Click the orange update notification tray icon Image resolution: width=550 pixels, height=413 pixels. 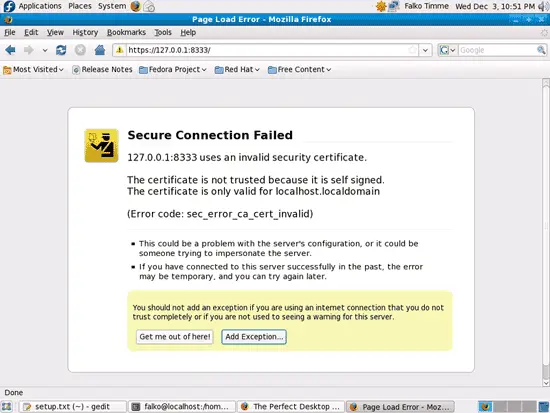point(381,6)
